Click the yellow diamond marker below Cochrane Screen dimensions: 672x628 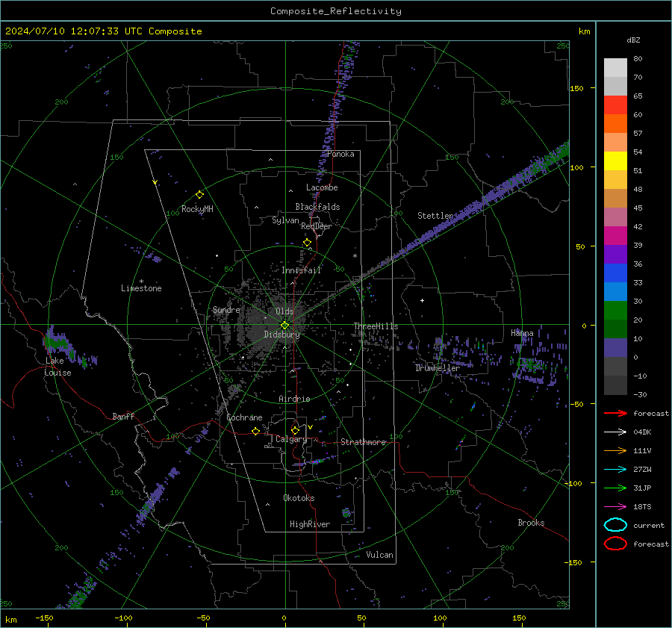coord(256,431)
